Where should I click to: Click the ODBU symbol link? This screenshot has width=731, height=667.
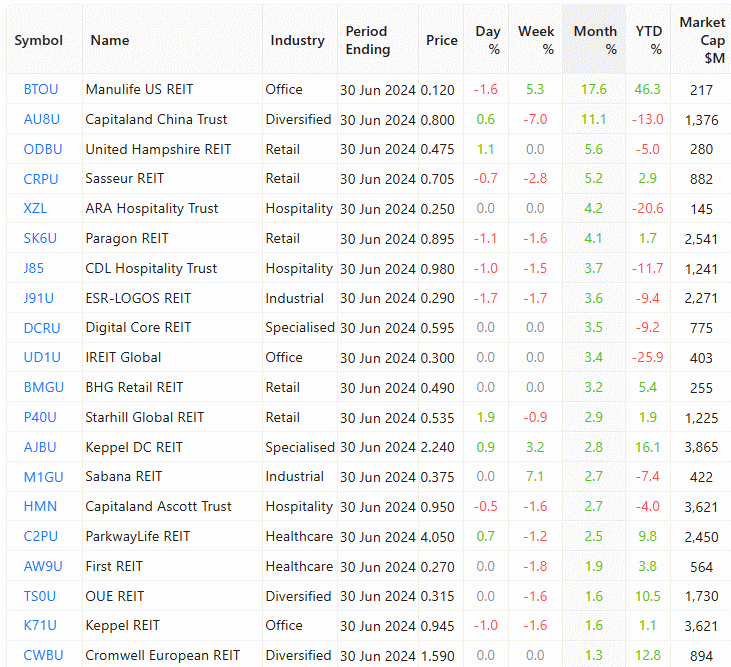42,150
